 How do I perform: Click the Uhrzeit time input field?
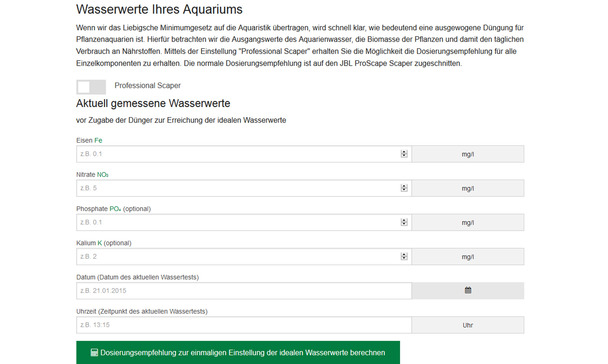coord(244,325)
